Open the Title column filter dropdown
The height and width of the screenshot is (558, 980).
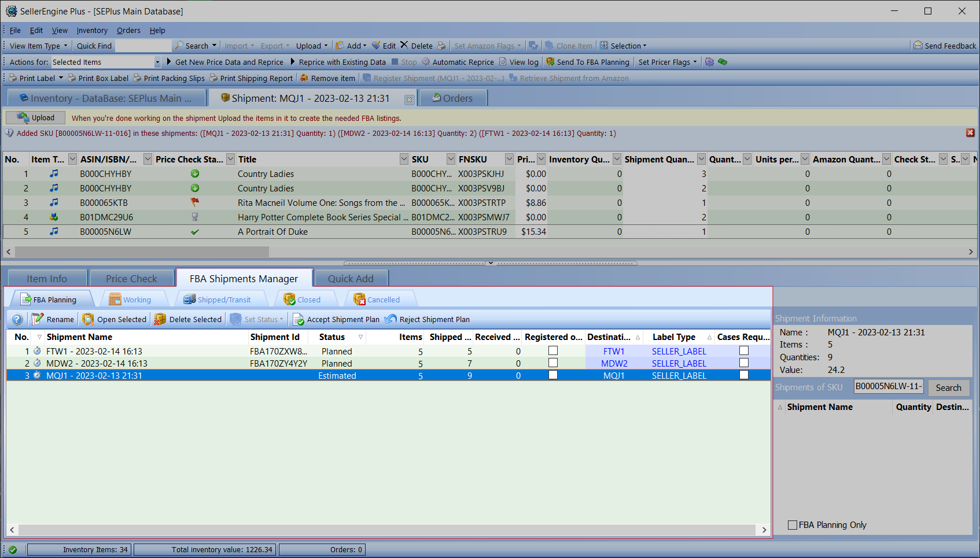click(x=404, y=159)
